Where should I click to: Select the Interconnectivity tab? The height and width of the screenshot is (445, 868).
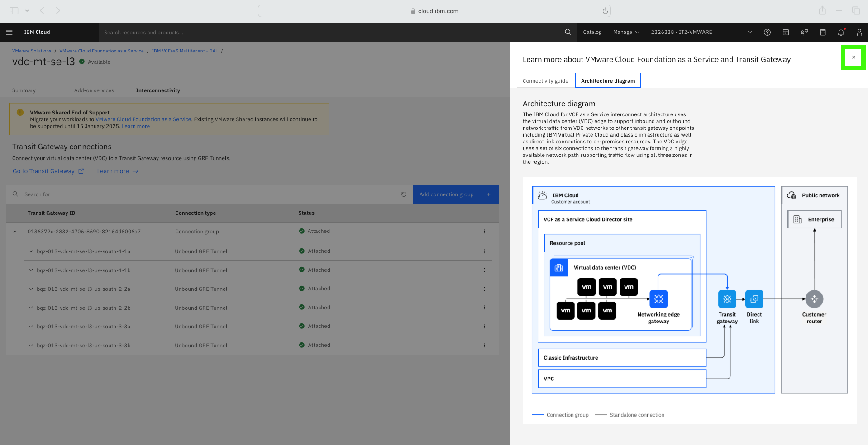coord(158,90)
